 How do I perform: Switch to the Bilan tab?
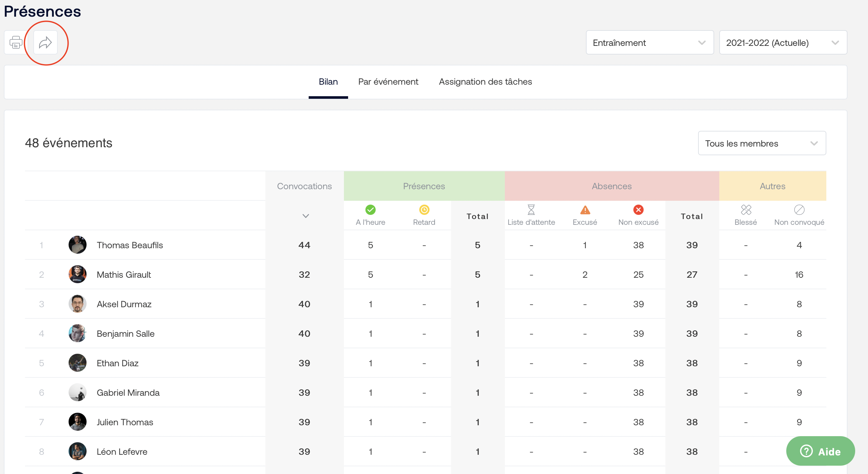click(x=328, y=81)
